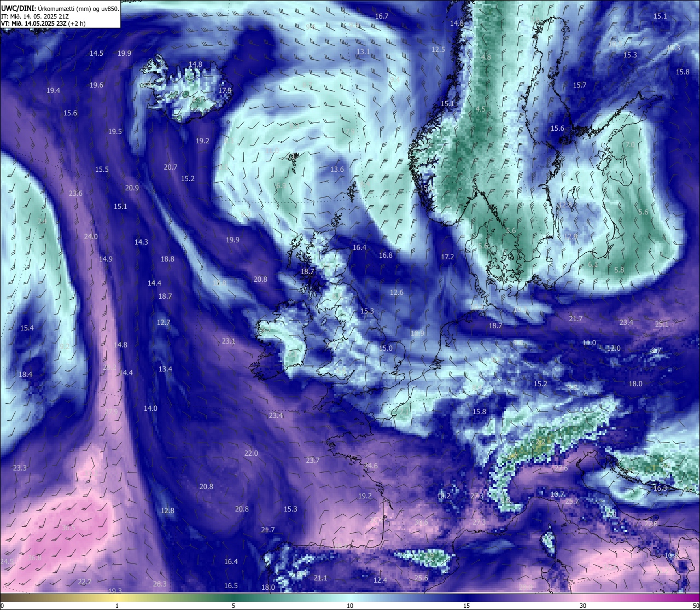Click the 7.0 value label
Viewport: 700px width, 610px height.
[630, 144]
